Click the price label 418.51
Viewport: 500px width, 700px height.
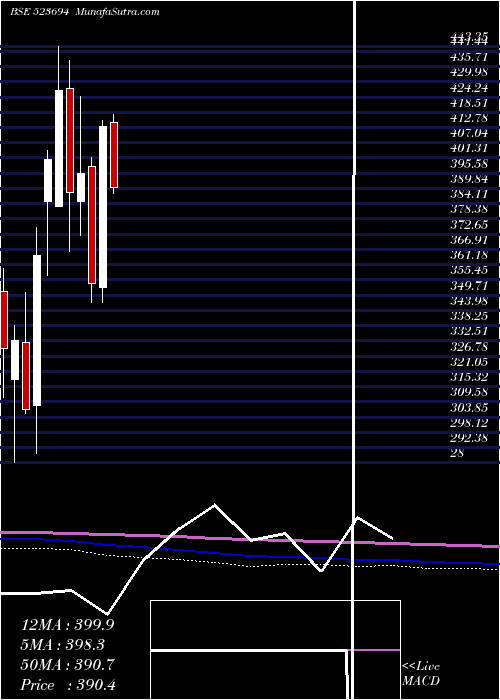click(x=469, y=103)
